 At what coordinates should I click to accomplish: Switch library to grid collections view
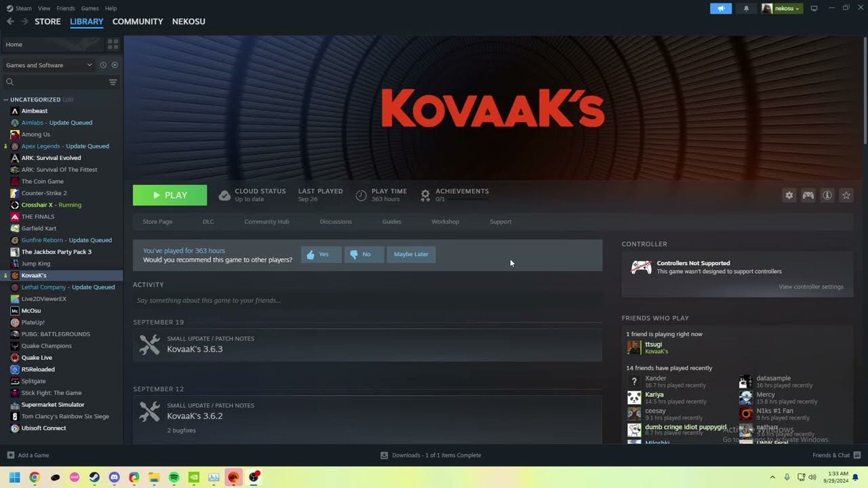pyautogui.click(x=113, y=44)
